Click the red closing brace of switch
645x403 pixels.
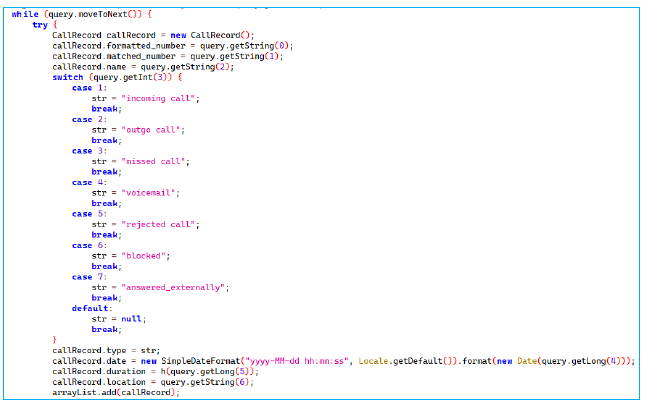click(x=54, y=340)
